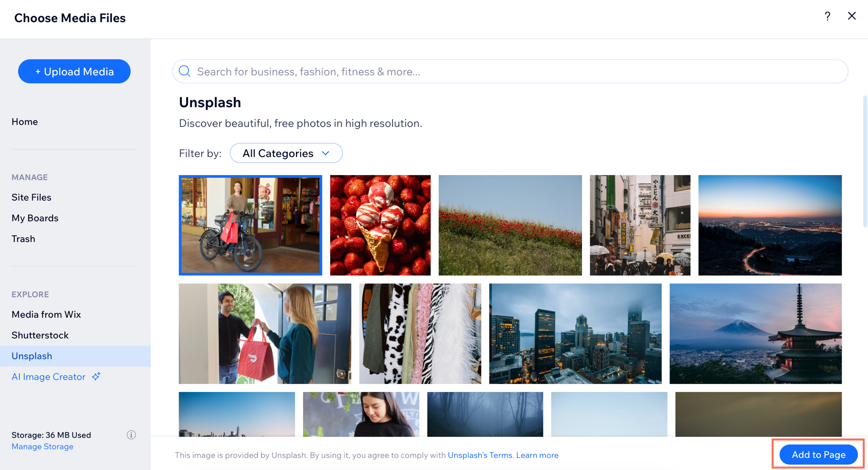This screenshot has width=868, height=470.
Task: Select the Unsplash sidebar item
Action: [32, 356]
